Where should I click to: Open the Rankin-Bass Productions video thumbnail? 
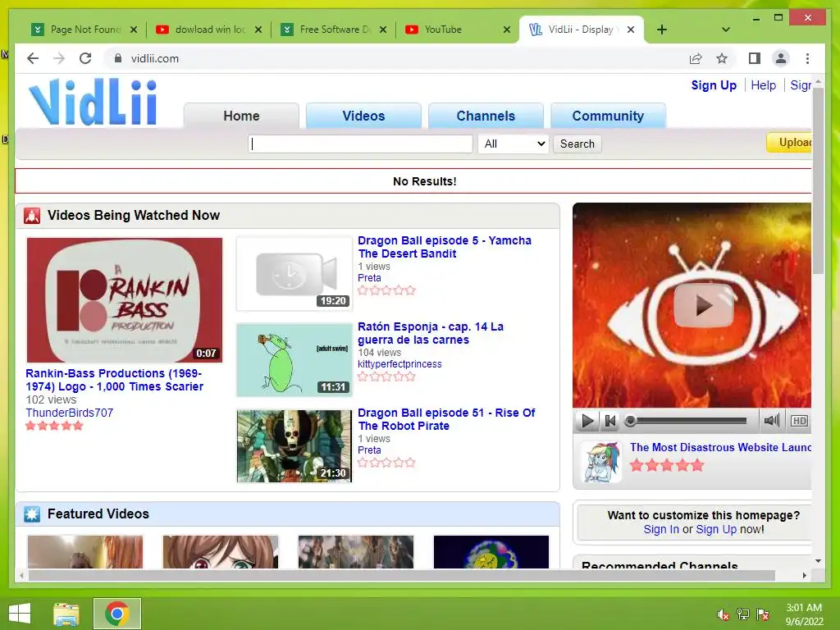coord(125,300)
